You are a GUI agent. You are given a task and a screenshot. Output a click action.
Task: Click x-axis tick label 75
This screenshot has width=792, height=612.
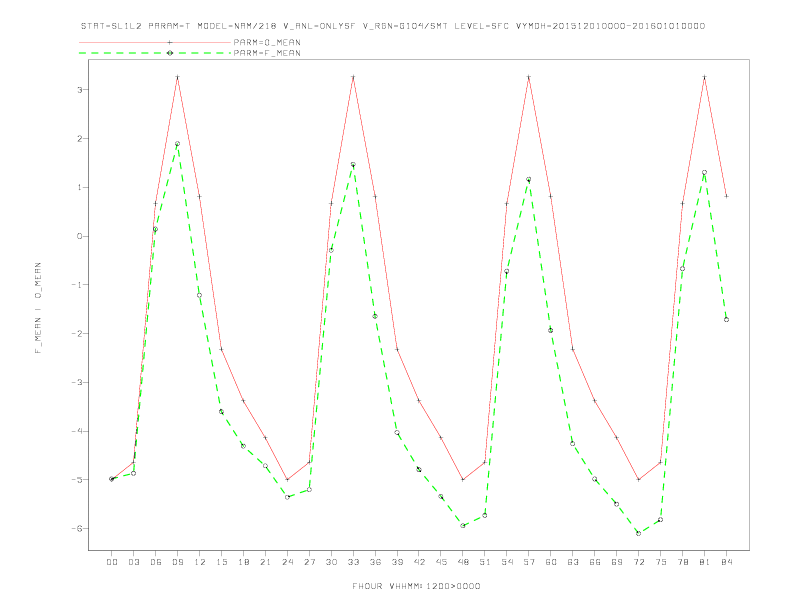pyautogui.click(x=660, y=562)
